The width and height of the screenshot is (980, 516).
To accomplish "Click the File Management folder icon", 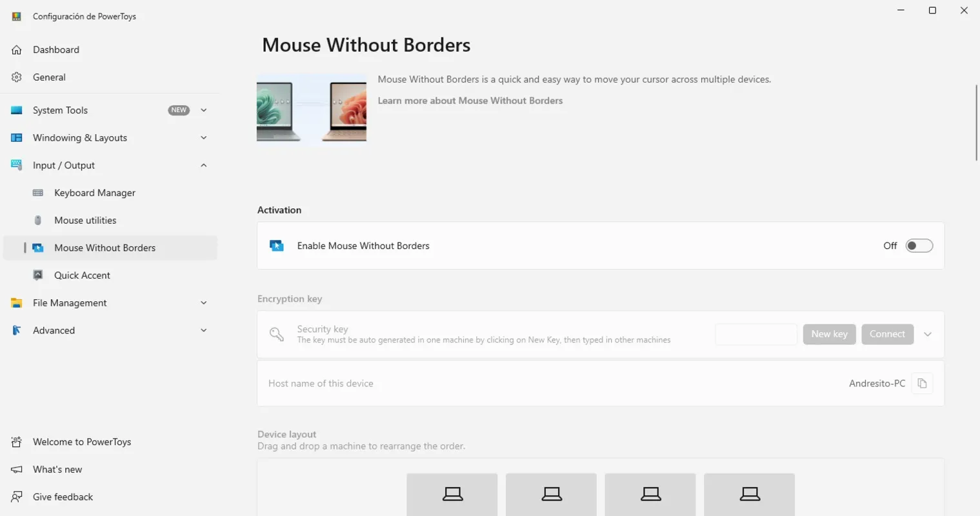I will pyautogui.click(x=17, y=303).
